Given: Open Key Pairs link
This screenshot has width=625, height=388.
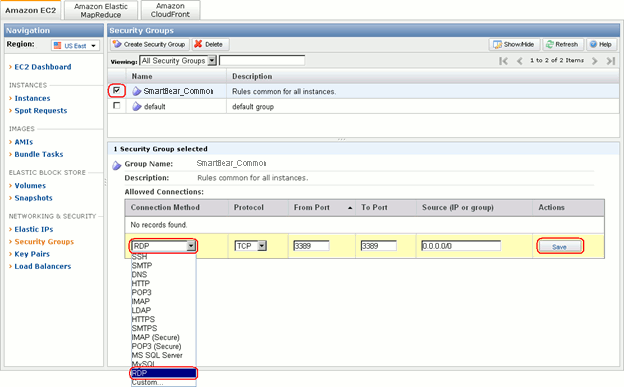Looking at the screenshot, I should (32, 254).
